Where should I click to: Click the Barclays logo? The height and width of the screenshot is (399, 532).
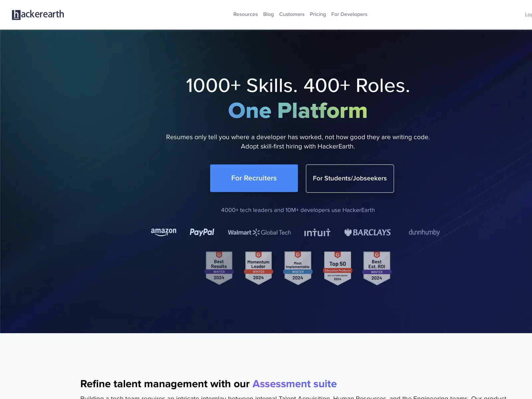point(367,232)
